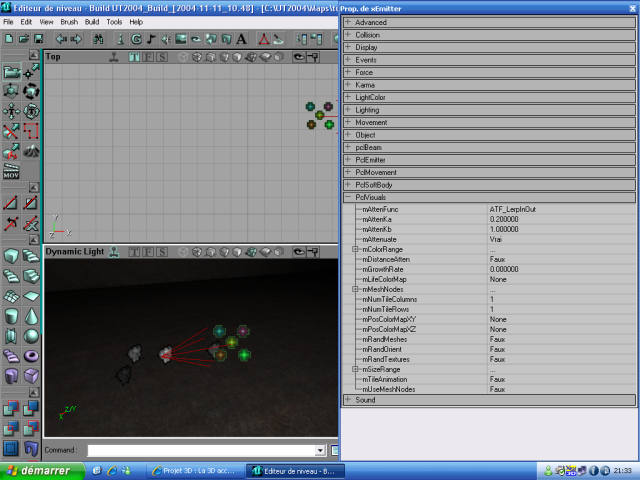Switch to Projet 3D taskbar window
Viewport: 640px width, 480px height.
196,470
